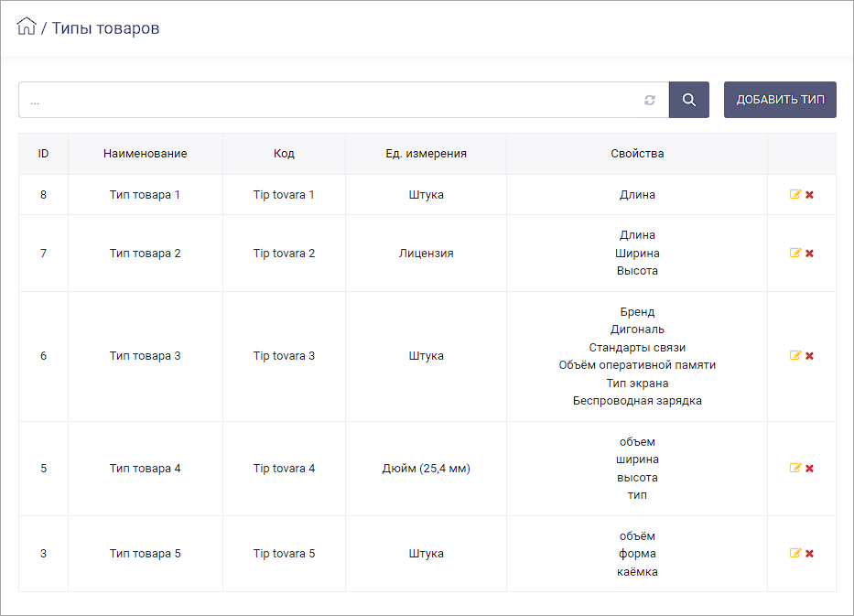Click property Объём оперативной памяти

637,365
